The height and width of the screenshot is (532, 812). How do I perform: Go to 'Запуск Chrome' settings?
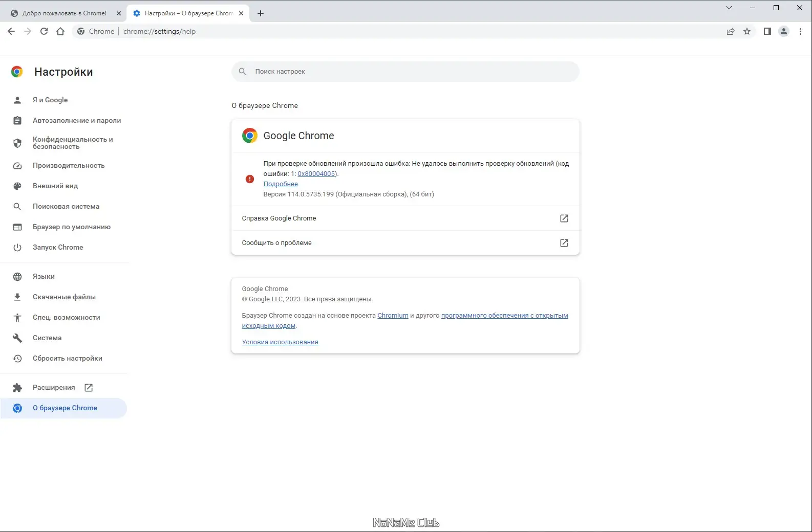tap(64, 247)
